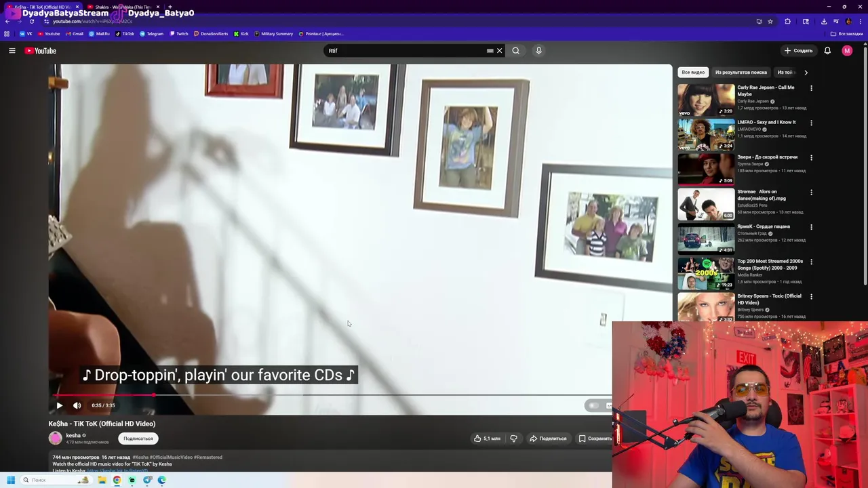Screen dimensions: 868x488
Task: Open the Windows Start button
Action: tap(10, 480)
